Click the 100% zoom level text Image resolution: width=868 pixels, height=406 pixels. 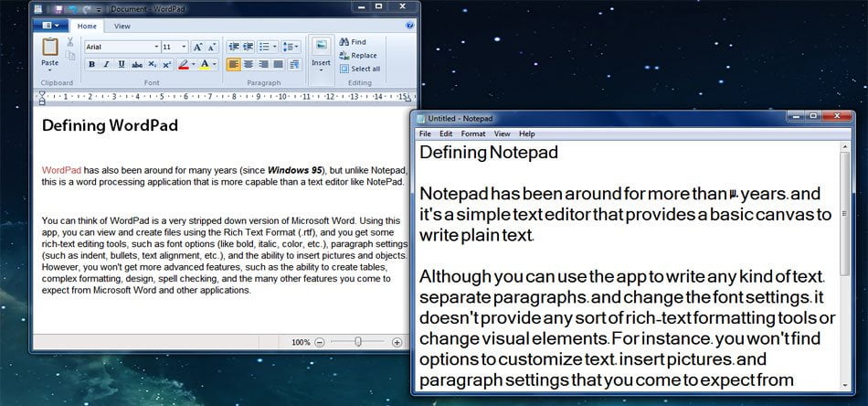302,342
